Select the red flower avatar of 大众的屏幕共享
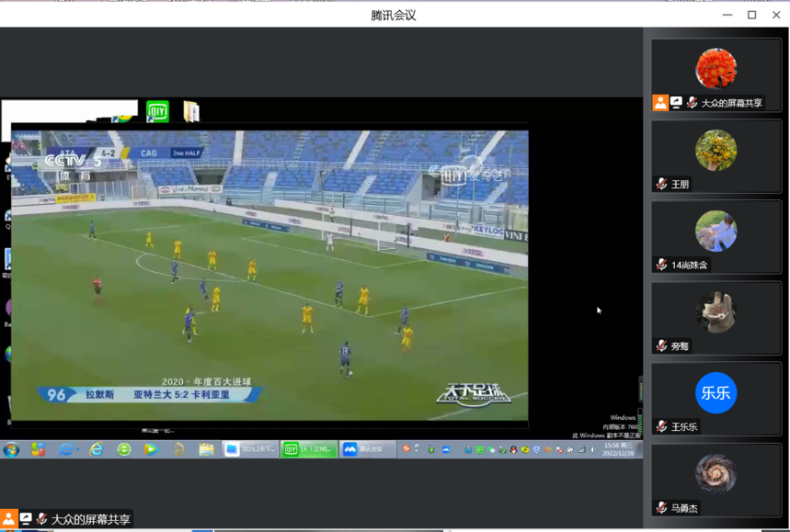The image size is (790, 532). click(716, 68)
